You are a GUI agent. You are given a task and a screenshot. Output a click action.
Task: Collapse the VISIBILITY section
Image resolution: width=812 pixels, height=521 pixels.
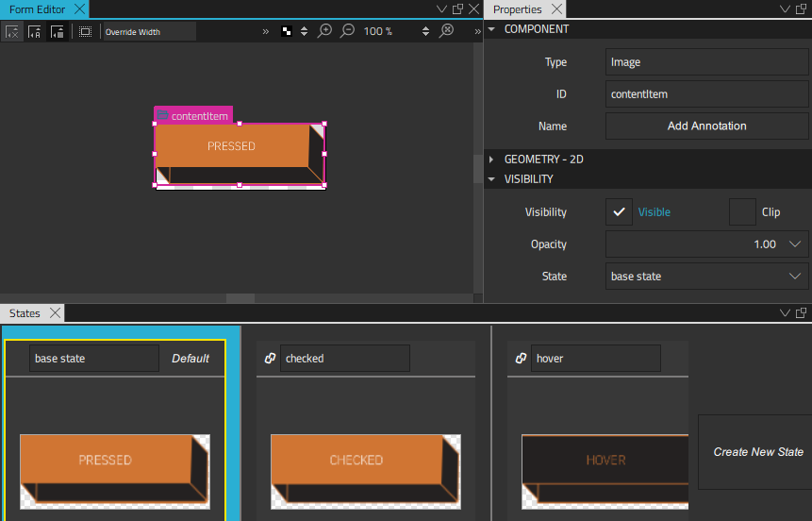point(492,178)
